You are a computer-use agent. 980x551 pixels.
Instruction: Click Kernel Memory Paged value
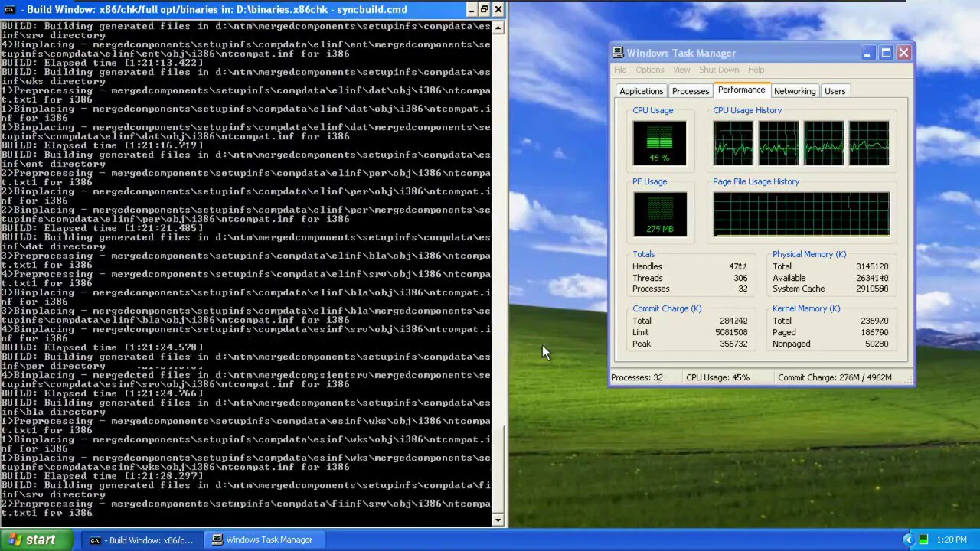coord(875,333)
